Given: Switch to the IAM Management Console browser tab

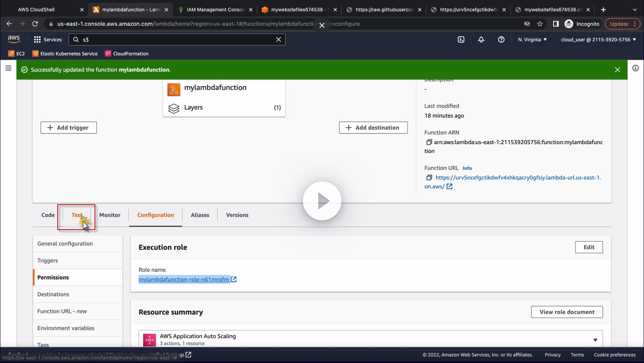Looking at the screenshot, I should point(216,10).
